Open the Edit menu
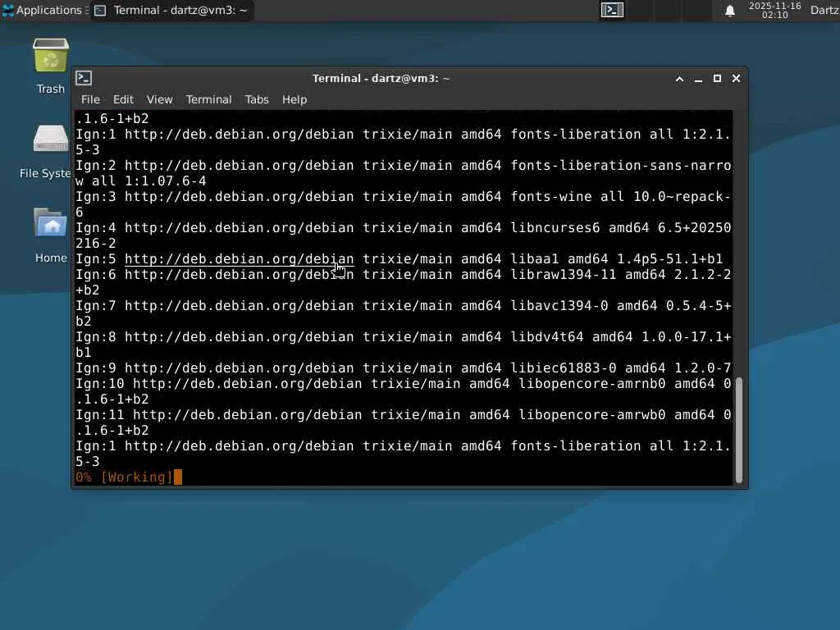This screenshot has height=630, width=840. pos(123,99)
